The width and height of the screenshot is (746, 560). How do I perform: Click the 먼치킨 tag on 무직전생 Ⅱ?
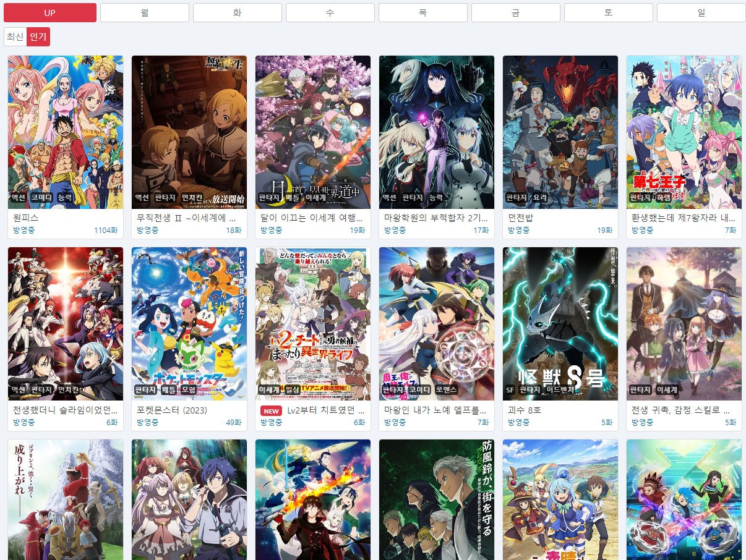point(192,198)
